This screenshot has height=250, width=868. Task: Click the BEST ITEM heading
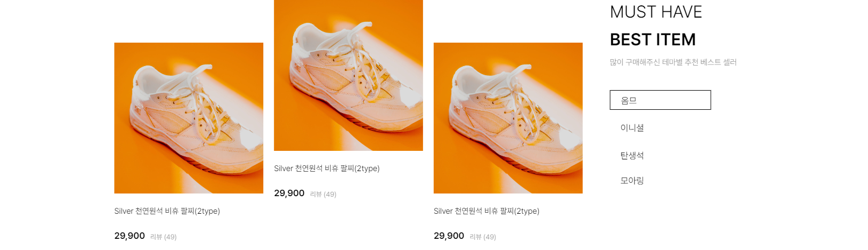tap(653, 39)
